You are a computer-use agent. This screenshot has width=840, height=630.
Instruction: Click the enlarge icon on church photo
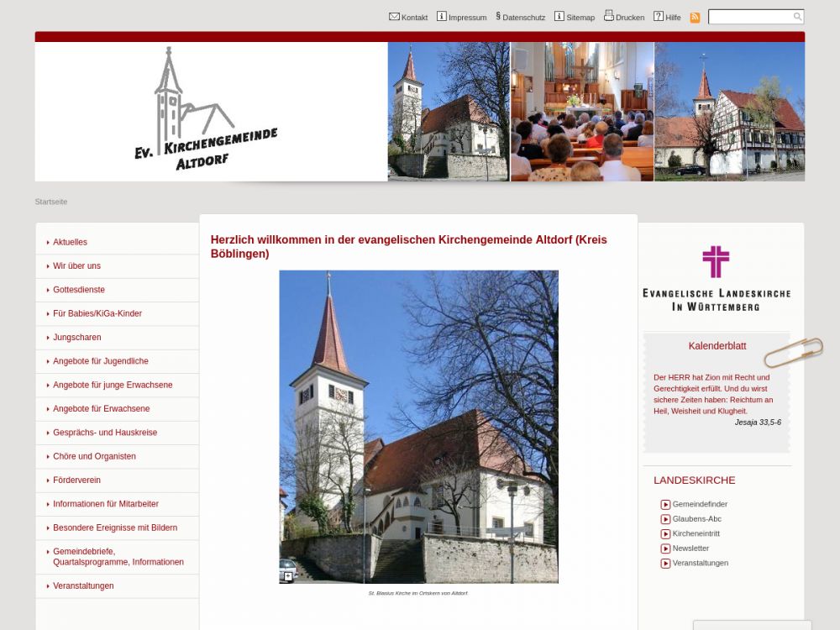(x=288, y=576)
